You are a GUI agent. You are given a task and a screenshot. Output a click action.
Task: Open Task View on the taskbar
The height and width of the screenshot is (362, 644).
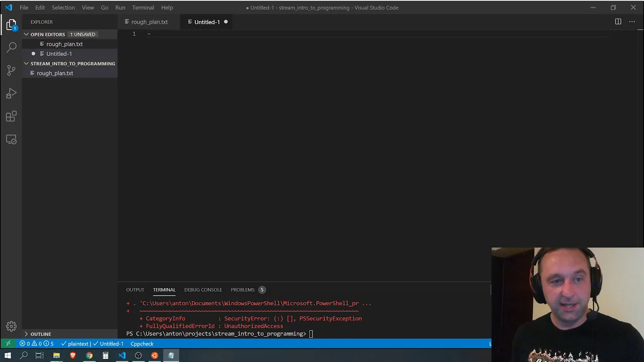click(x=40, y=355)
